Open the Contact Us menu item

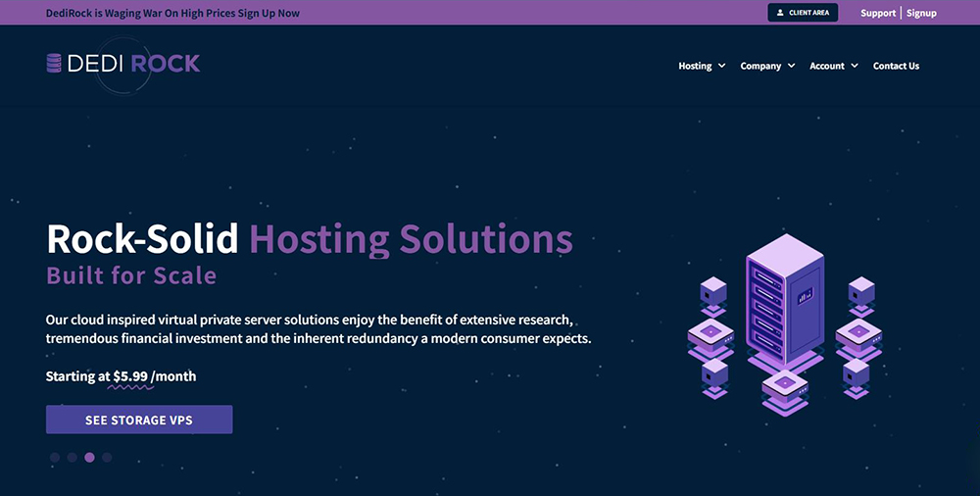pos(896,66)
